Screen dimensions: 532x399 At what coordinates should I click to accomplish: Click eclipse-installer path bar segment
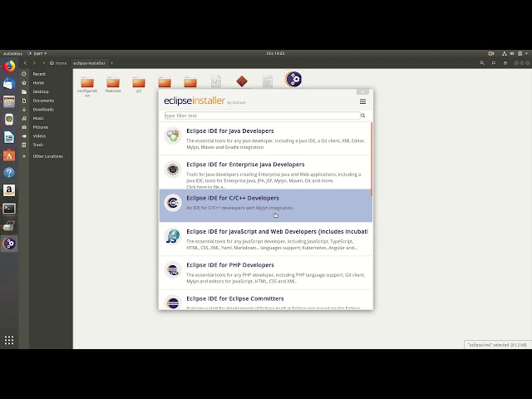(x=89, y=63)
